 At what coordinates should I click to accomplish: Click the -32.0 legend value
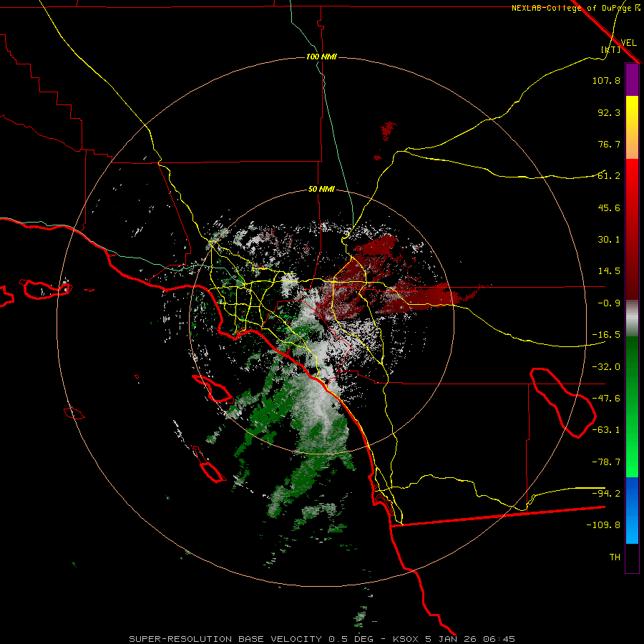click(606, 367)
